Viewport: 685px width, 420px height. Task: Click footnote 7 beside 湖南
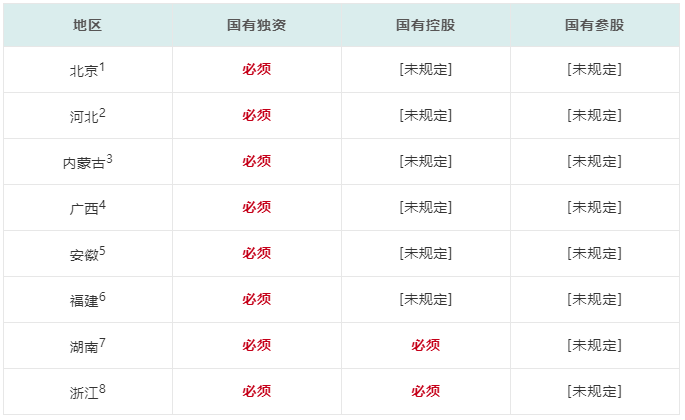pyautogui.click(x=102, y=343)
